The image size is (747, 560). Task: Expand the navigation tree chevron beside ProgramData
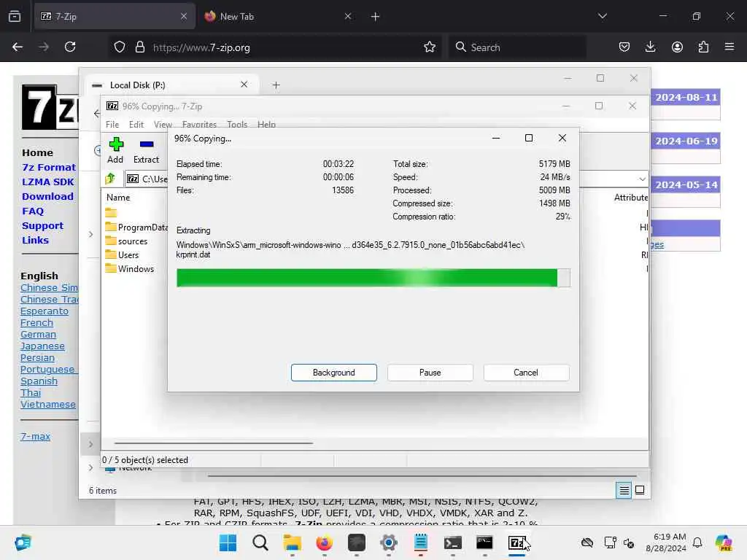tap(90, 234)
